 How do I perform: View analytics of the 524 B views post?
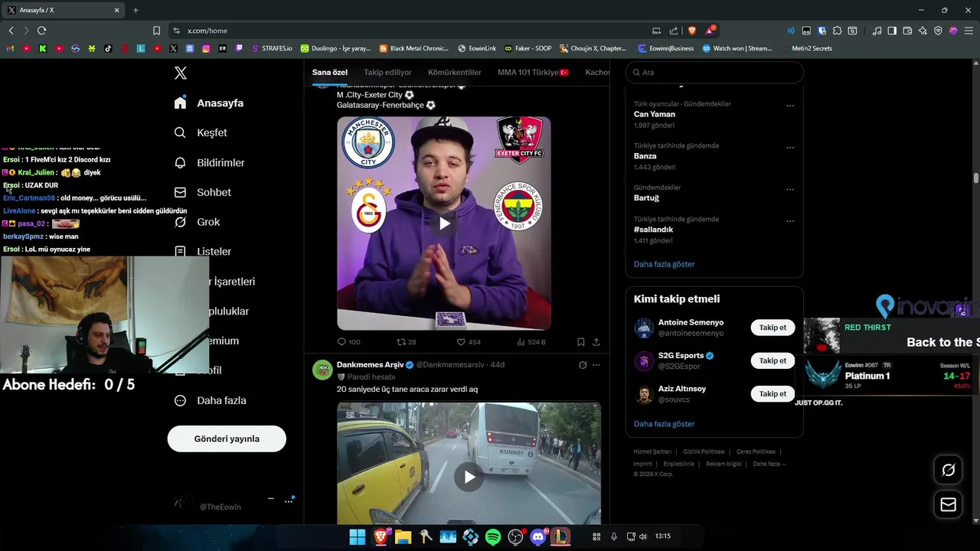531,342
